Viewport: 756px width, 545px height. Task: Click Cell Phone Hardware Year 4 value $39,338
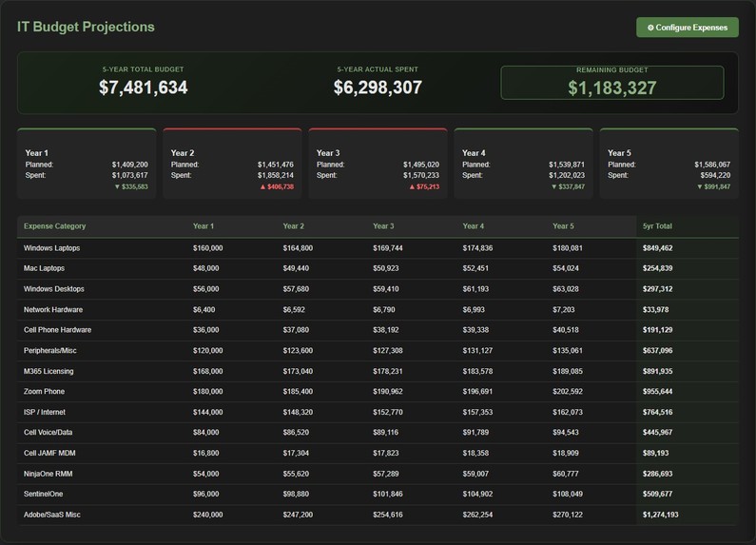point(475,330)
